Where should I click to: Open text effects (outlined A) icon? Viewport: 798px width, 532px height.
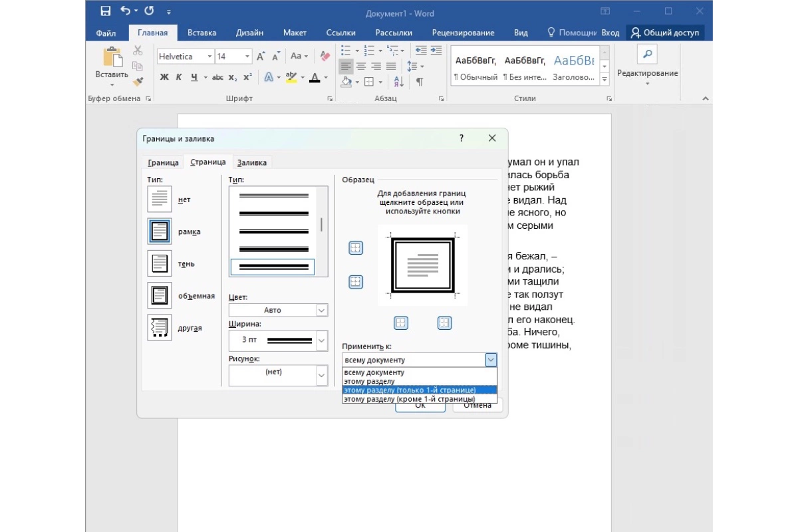pos(268,77)
